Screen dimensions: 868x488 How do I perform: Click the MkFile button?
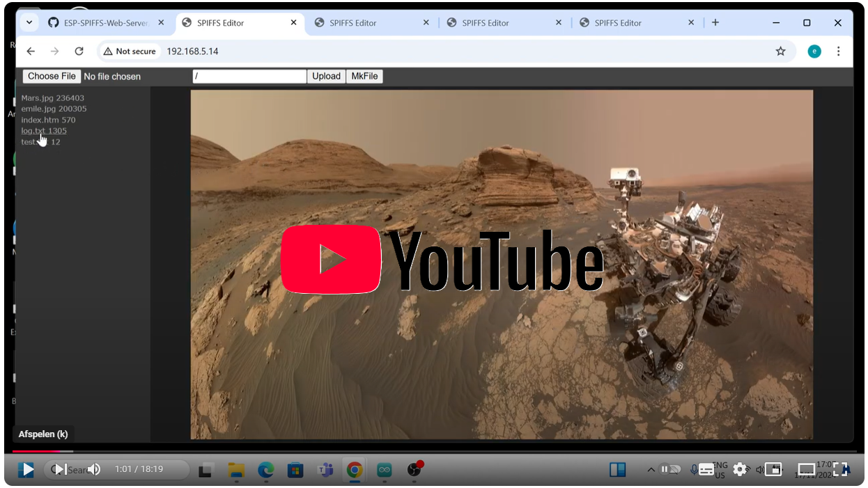[364, 76]
